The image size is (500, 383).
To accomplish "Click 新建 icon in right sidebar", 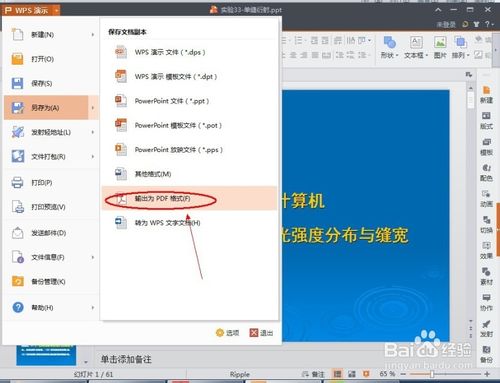I will [486, 95].
